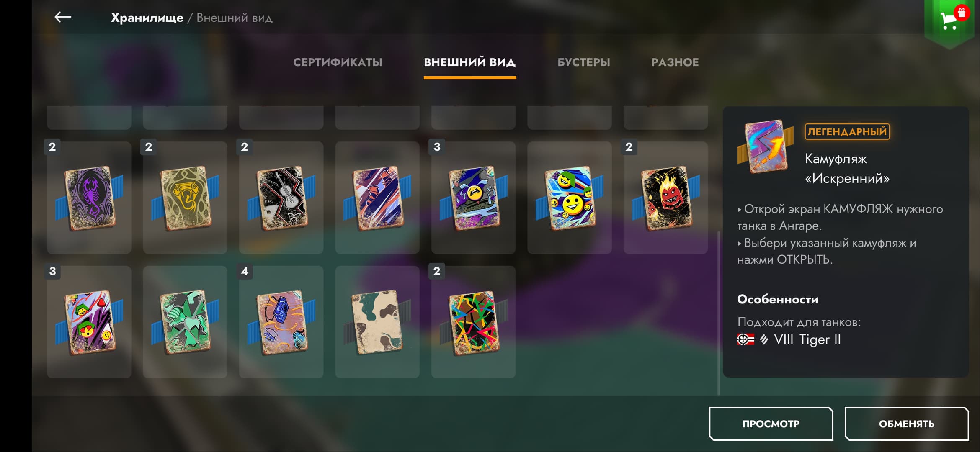The image size is (980, 452).
Task: Select the green fists camouflage card
Action: (185, 322)
